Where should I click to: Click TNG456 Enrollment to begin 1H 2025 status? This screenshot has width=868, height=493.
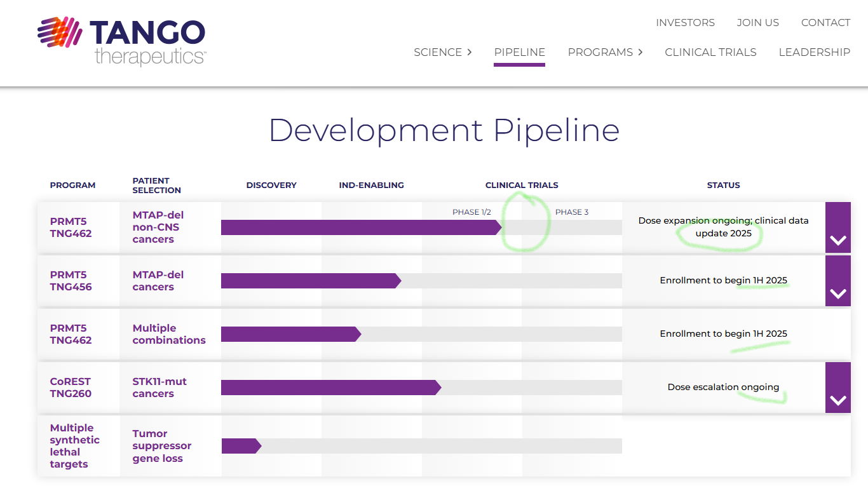coord(723,280)
